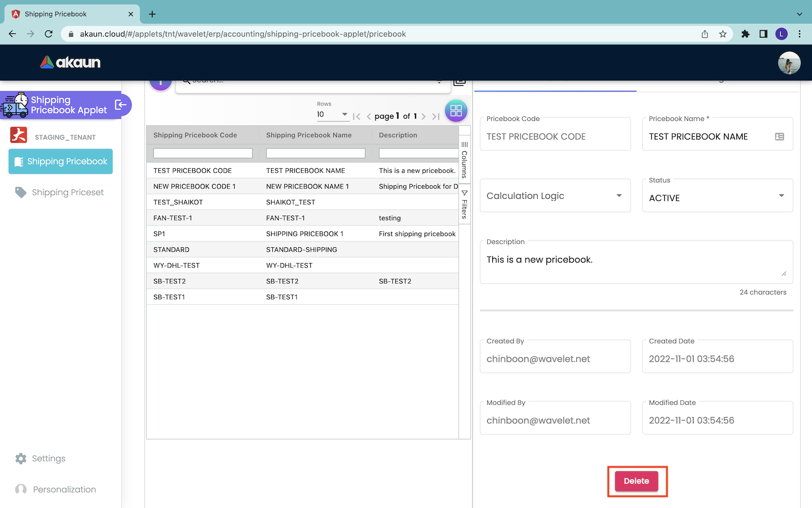Select the NEW PRICEBOOK CODE 1 row
This screenshot has width=812, height=508.
point(302,186)
